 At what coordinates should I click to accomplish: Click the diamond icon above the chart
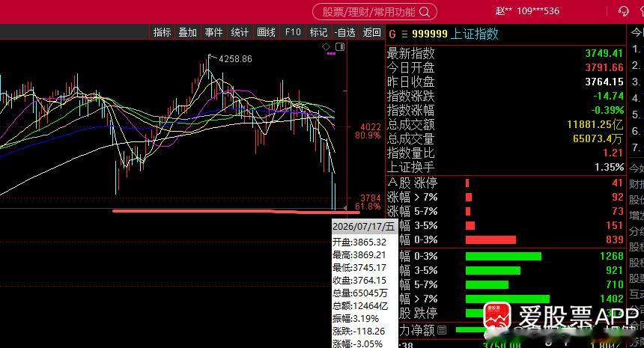point(326,47)
